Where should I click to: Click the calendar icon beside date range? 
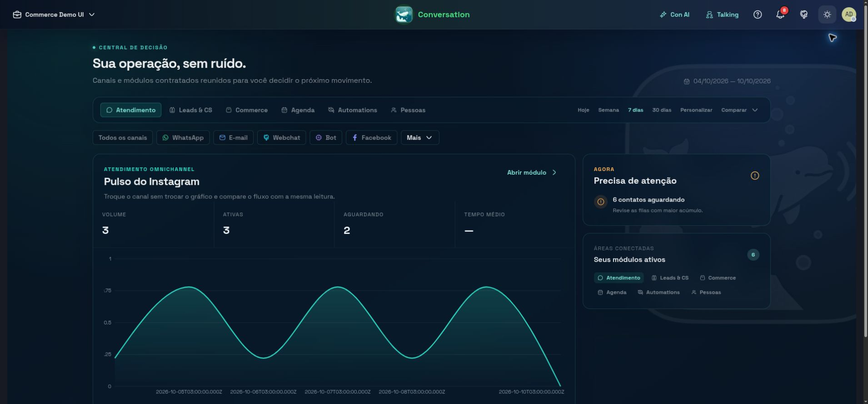click(687, 81)
